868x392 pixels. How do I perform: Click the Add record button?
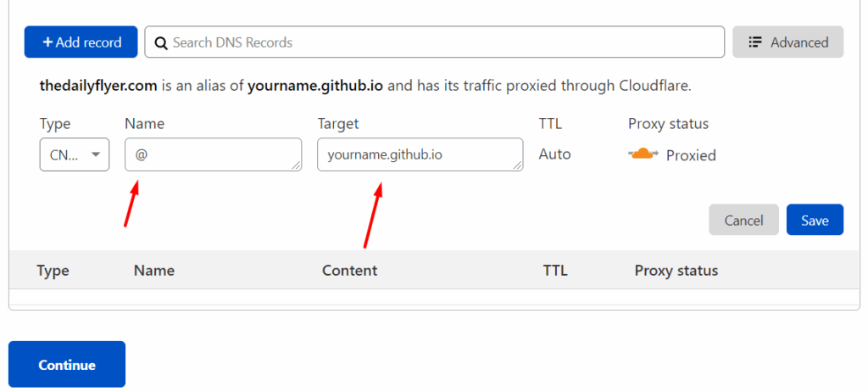tap(81, 42)
